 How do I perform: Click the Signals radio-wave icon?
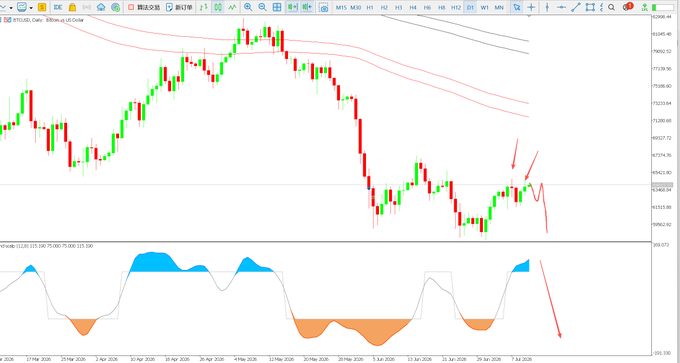[87, 7]
